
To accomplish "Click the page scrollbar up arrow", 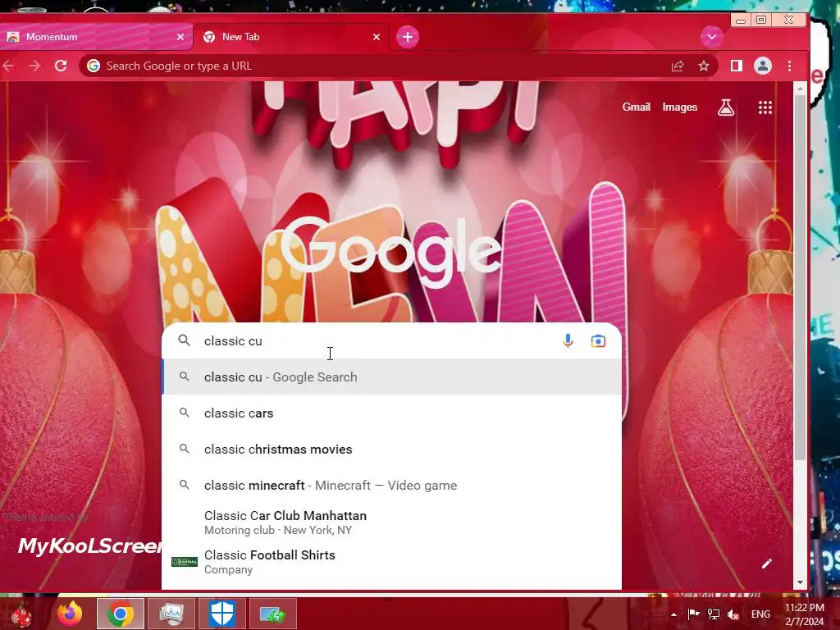I will (800, 89).
